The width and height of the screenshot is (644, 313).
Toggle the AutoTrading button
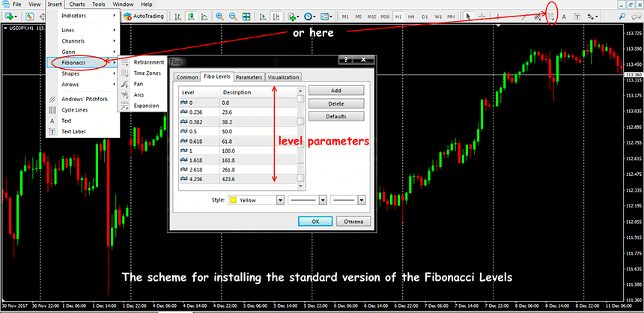tap(144, 16)
